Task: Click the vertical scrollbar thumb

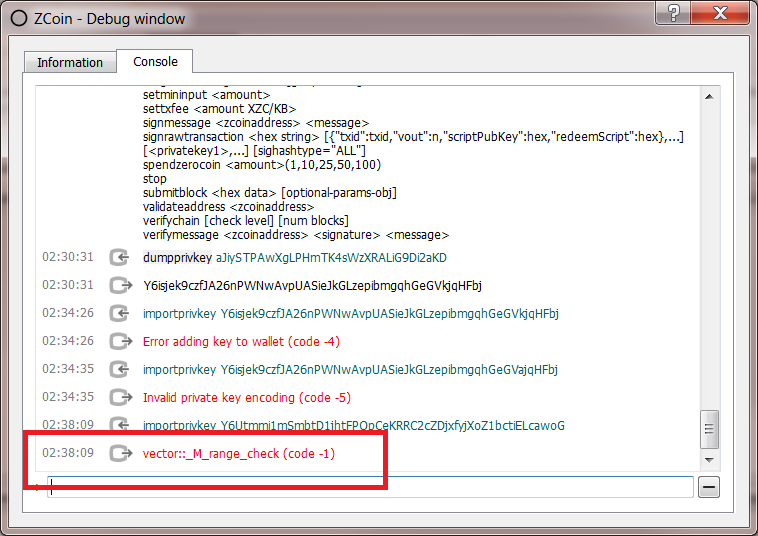Action: point(709,429)
